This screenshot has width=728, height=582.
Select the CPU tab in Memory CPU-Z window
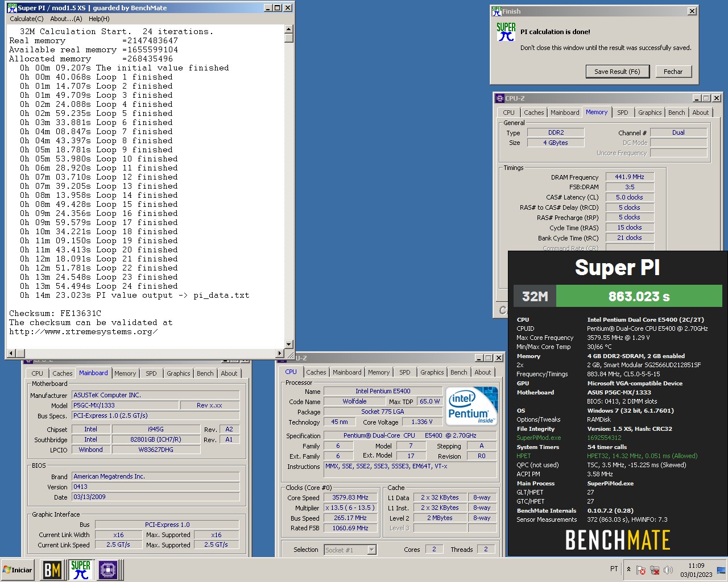(x=508, y=113)
